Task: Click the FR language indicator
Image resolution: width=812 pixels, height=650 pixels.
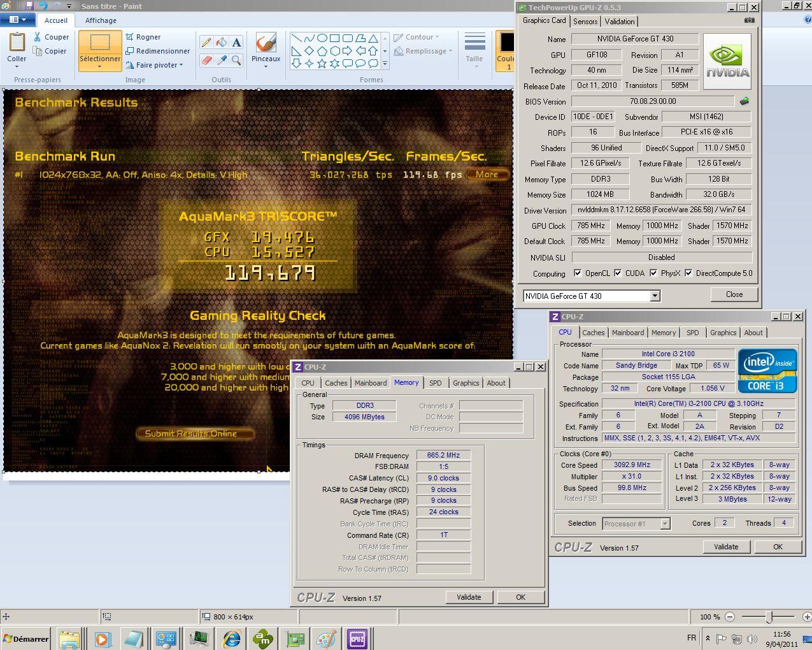Action: point(692,638)
